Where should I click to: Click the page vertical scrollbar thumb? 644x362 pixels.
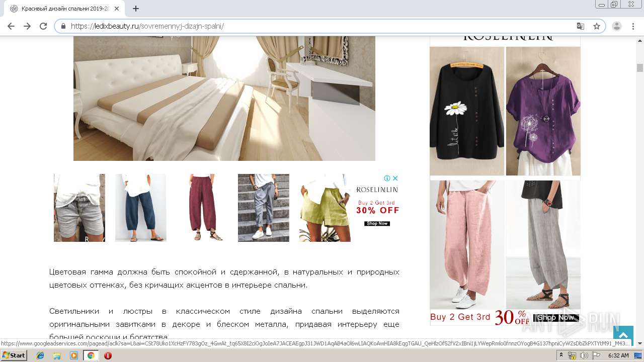(x=640, y=68)
